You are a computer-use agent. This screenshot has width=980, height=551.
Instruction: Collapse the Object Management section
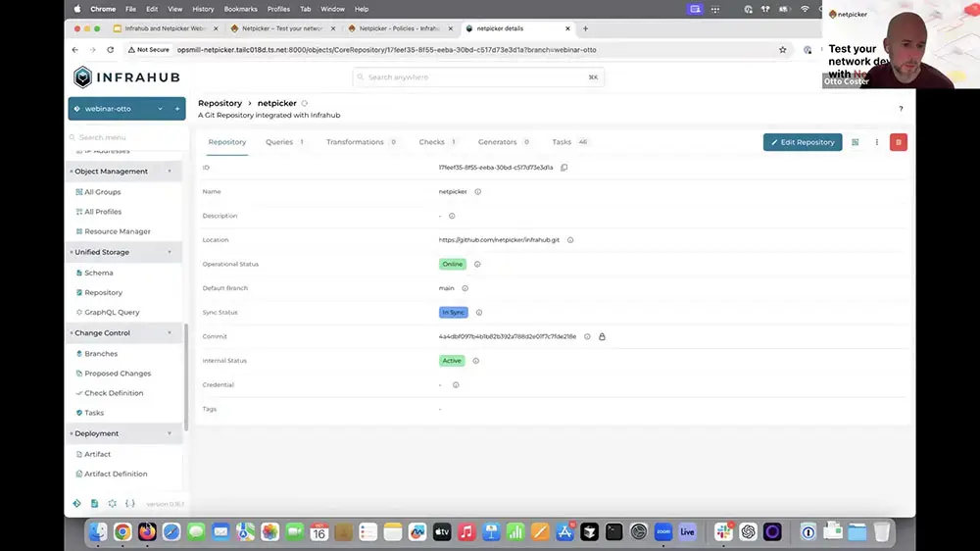point(169,172)
